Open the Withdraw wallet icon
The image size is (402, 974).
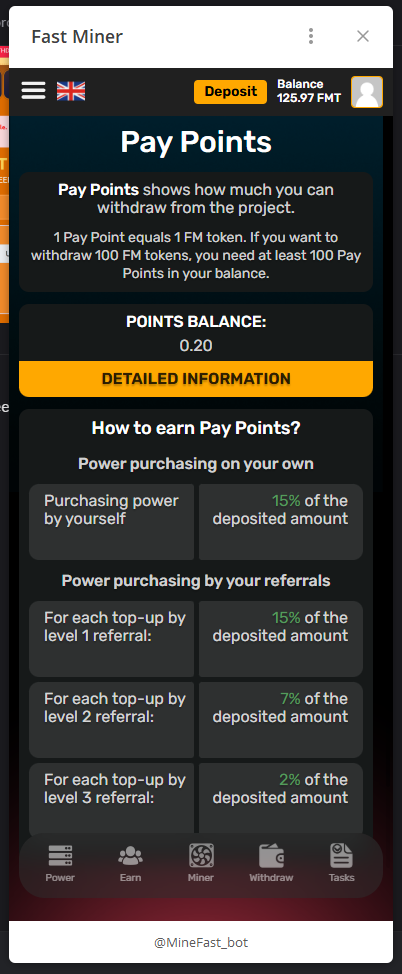[x=272, y=856]
